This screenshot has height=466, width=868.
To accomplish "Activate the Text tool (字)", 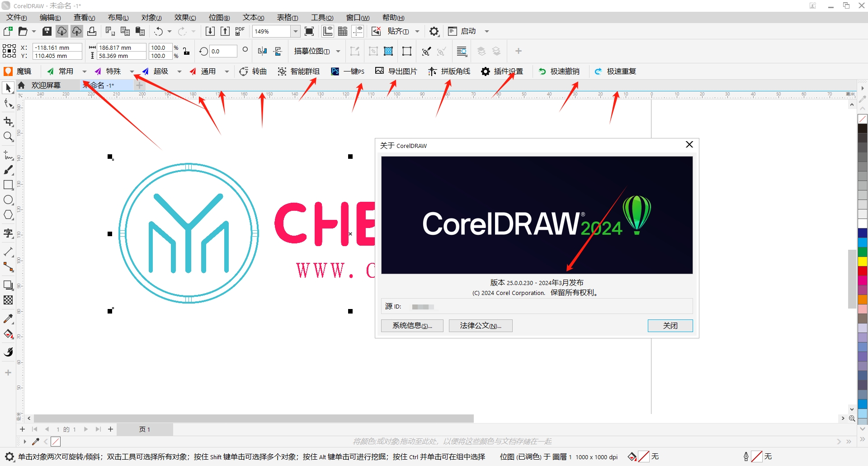I will (x=8, y=233).
